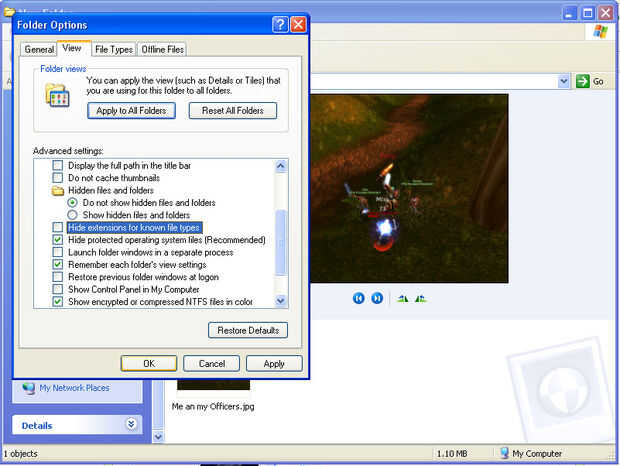Open the General tab
Viewport: 620px width, 466px height.
[39, 49]
